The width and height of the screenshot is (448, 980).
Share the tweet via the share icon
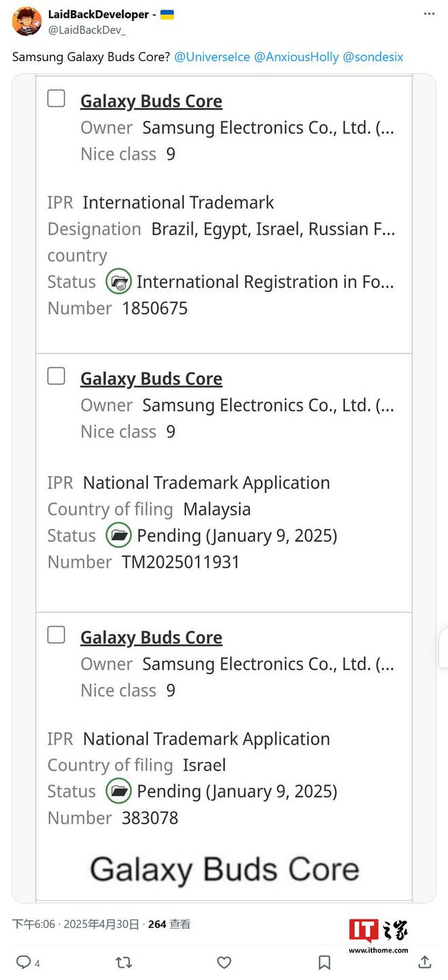[x=425, y=962]
